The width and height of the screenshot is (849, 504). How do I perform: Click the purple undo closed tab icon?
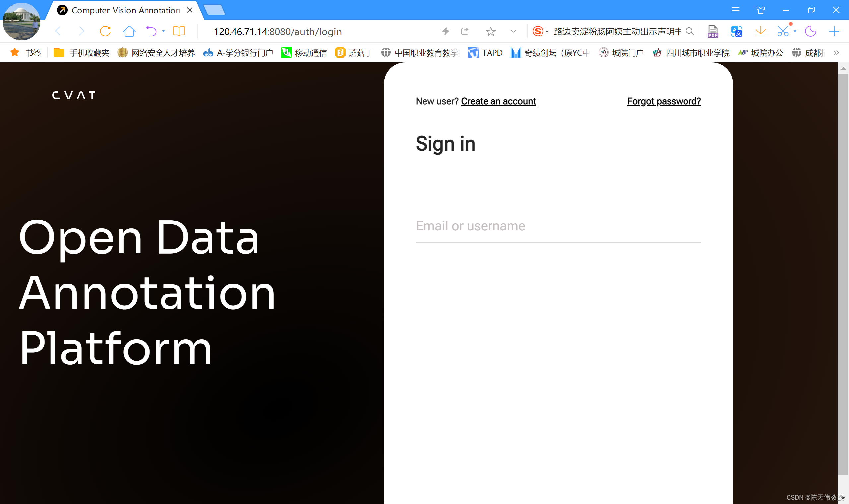[x=151, y=31]
